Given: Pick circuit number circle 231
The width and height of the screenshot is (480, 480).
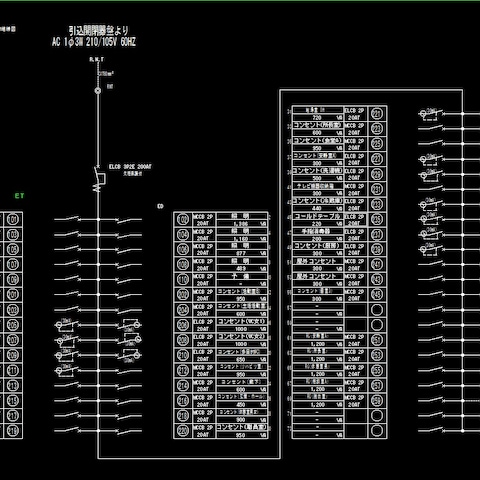Looking at the screenshot, I should click(x=377, y=189).
